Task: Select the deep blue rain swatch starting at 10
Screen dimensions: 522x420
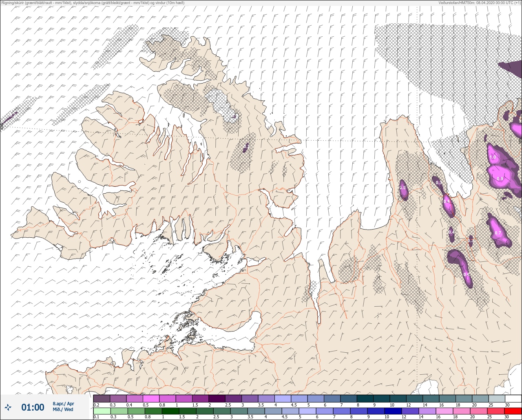Action: point(393,411)
